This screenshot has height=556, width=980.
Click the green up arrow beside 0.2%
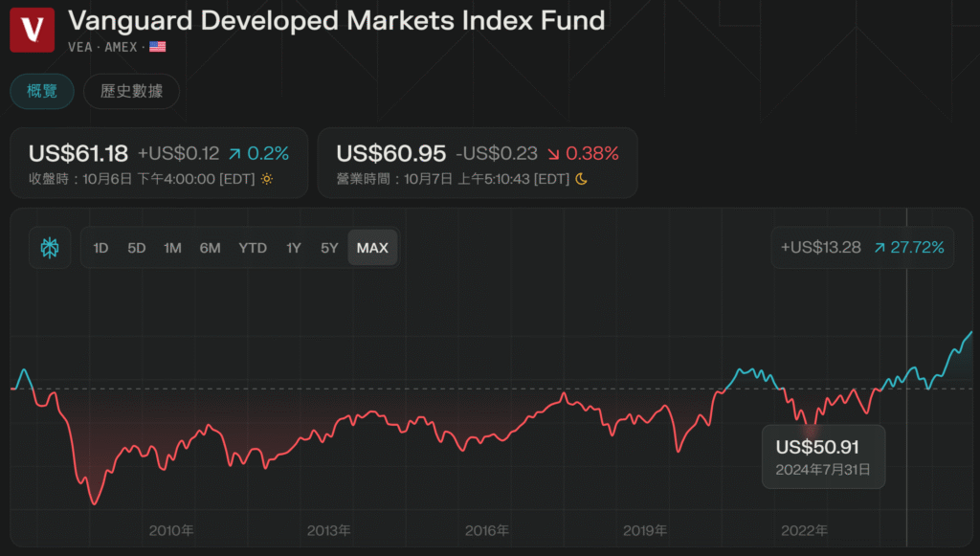[234, 153]
